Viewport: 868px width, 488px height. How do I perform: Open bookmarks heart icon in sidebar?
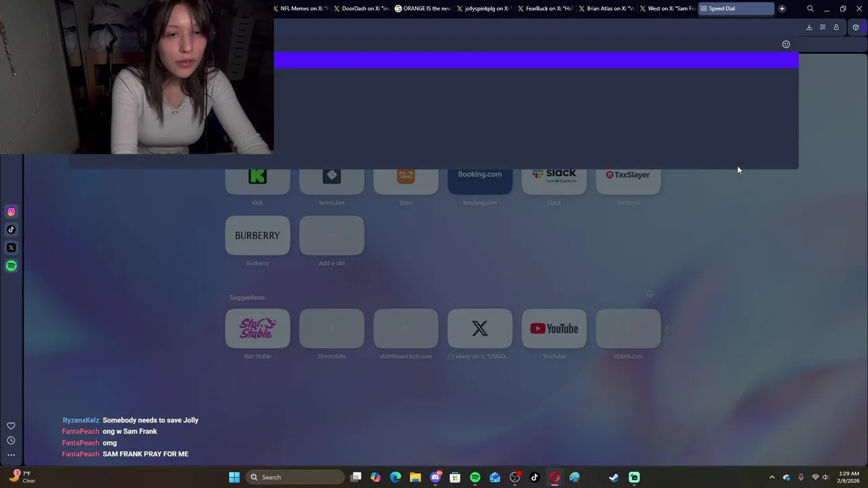coord(11,426)
